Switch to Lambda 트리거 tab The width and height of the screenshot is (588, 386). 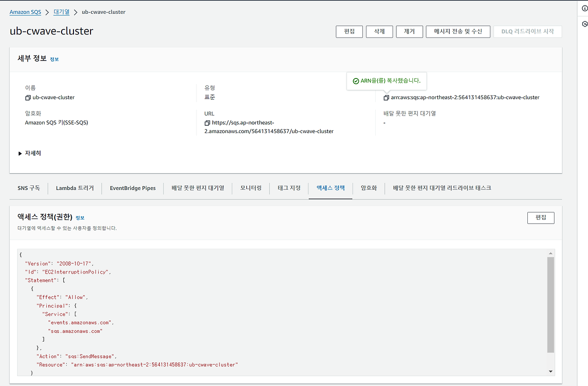coord(75,188)
